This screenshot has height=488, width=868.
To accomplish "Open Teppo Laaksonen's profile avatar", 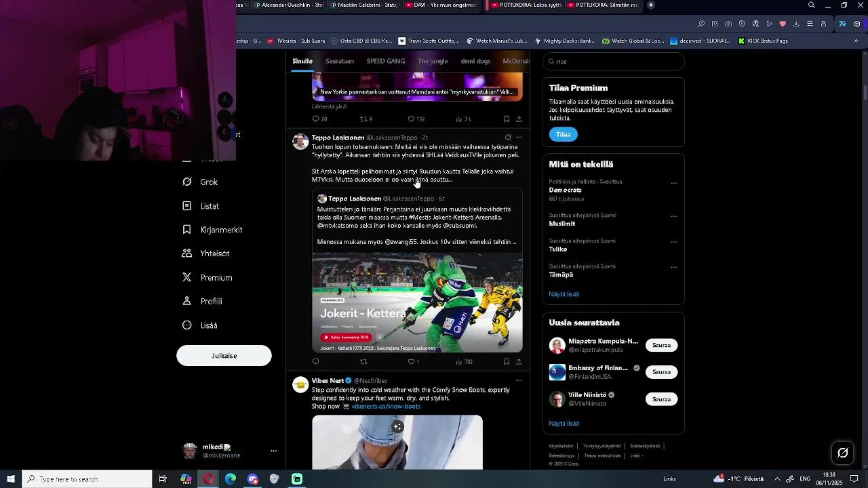I will [x=300, y=141].
